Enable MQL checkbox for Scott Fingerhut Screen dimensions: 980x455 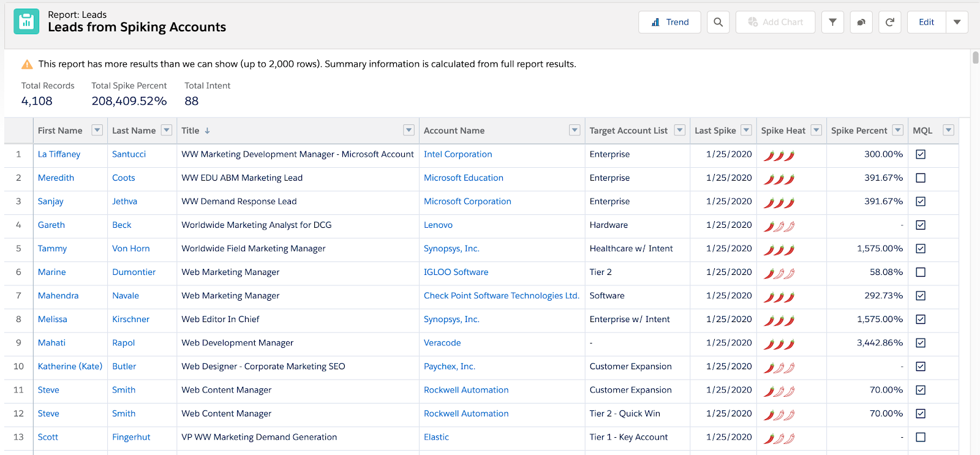[921, 437]
